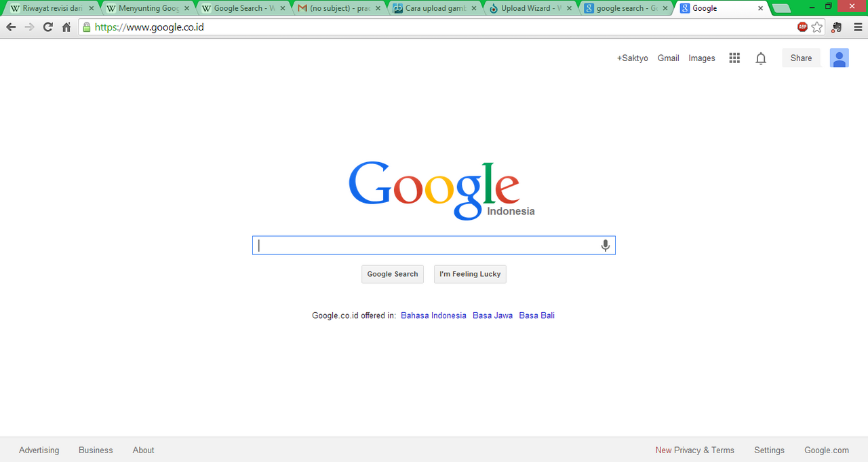Open the Google apps grid icon
Screen dimensions: 868x462
[x=734, y=58]
